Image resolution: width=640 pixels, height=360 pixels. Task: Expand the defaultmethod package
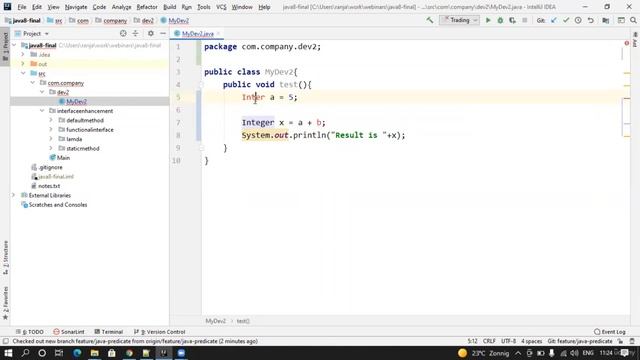[51, 120]
